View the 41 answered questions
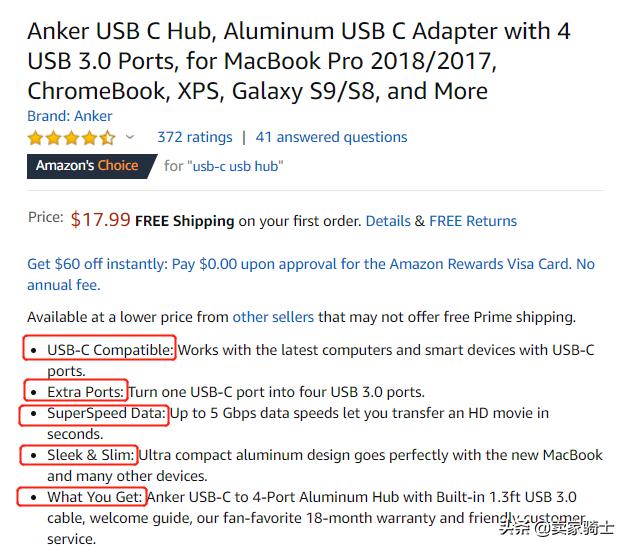 click(x=331, y=137)
